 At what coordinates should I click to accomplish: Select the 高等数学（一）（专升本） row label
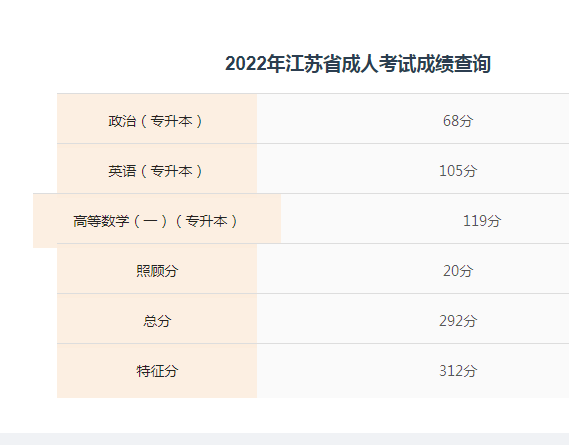(x=157, y=221)
